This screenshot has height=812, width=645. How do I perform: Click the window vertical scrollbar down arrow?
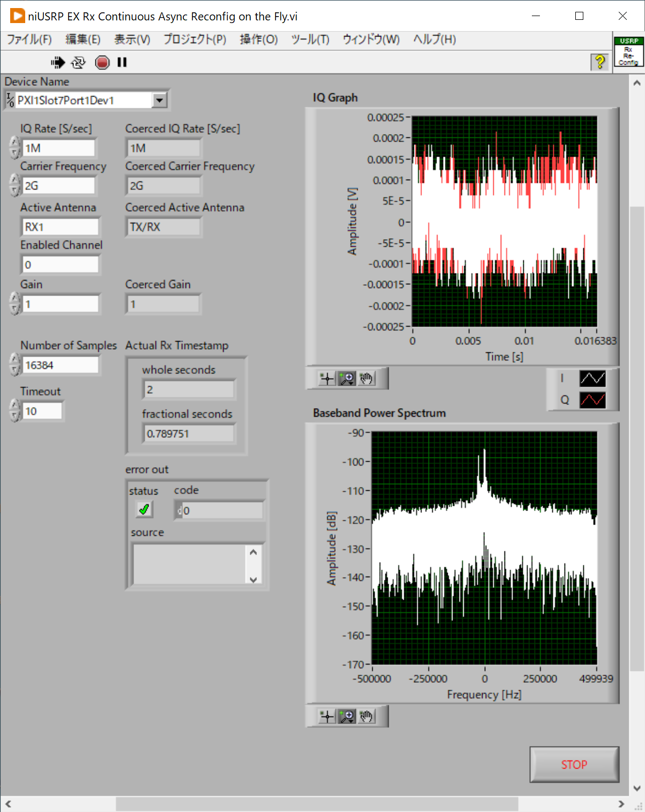[636, 788]
